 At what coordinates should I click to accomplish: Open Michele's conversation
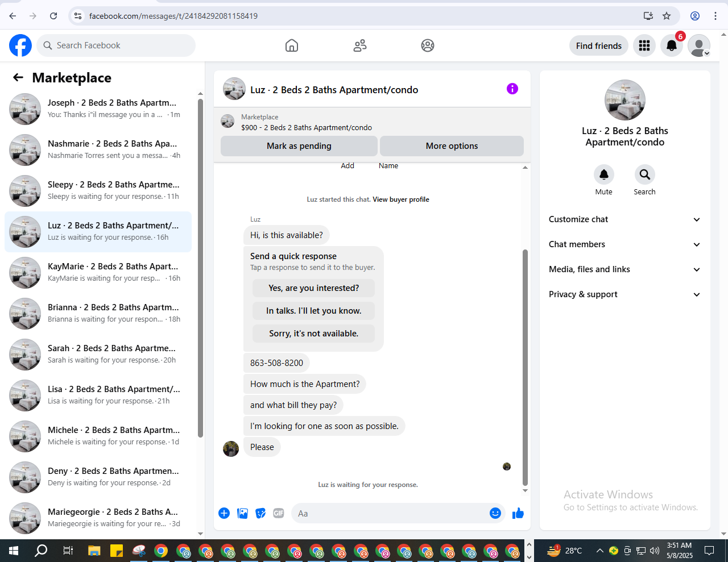98,436
